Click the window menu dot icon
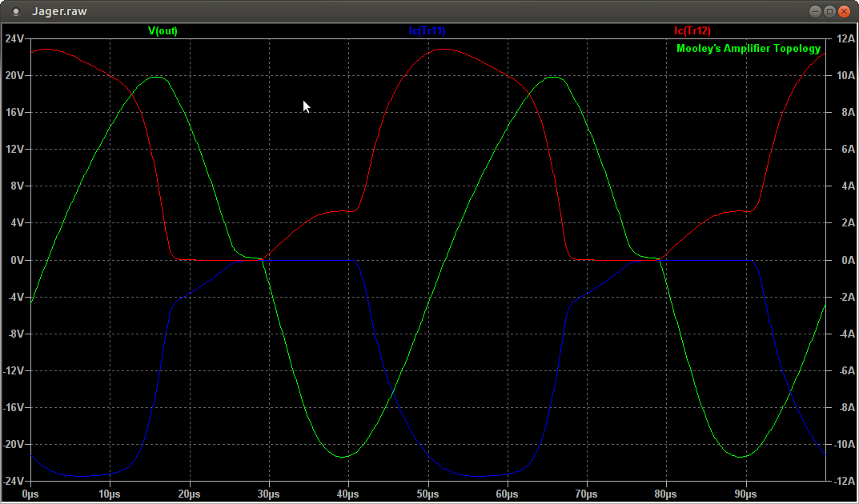859x504 pixels. pos(16,11)
